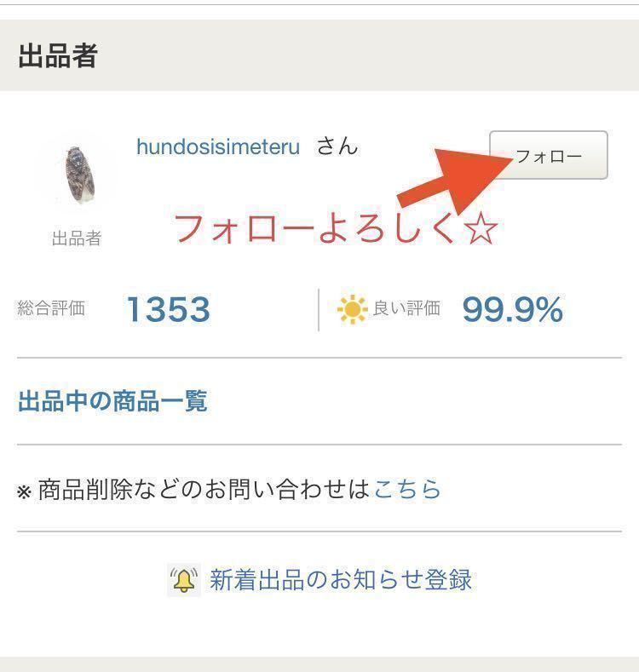Image resolution: width=639 pixels, height=672 pixels.
Task: Select 新着出品のお知らせ登録 link
Action: point(341,580)
